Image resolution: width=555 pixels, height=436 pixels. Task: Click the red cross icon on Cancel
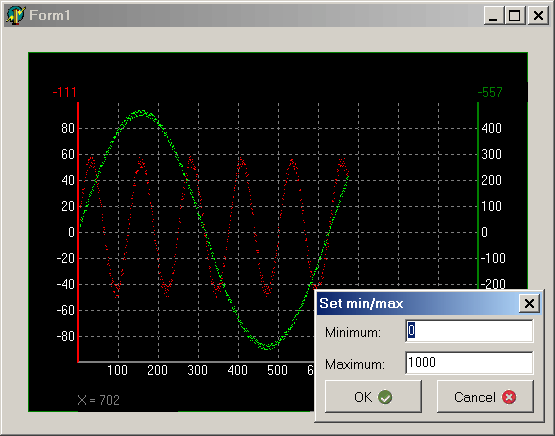pos(509,397)
